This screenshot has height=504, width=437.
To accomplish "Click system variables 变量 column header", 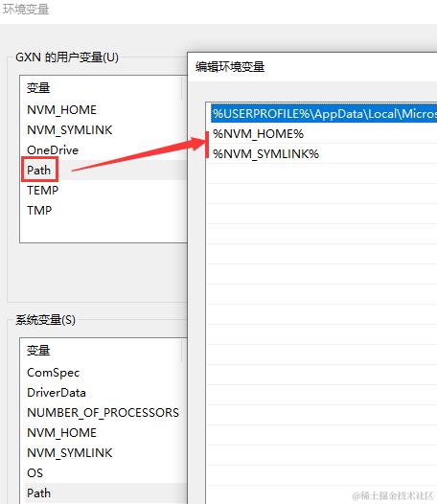I will pyautogui.click(x=38, y=351).
